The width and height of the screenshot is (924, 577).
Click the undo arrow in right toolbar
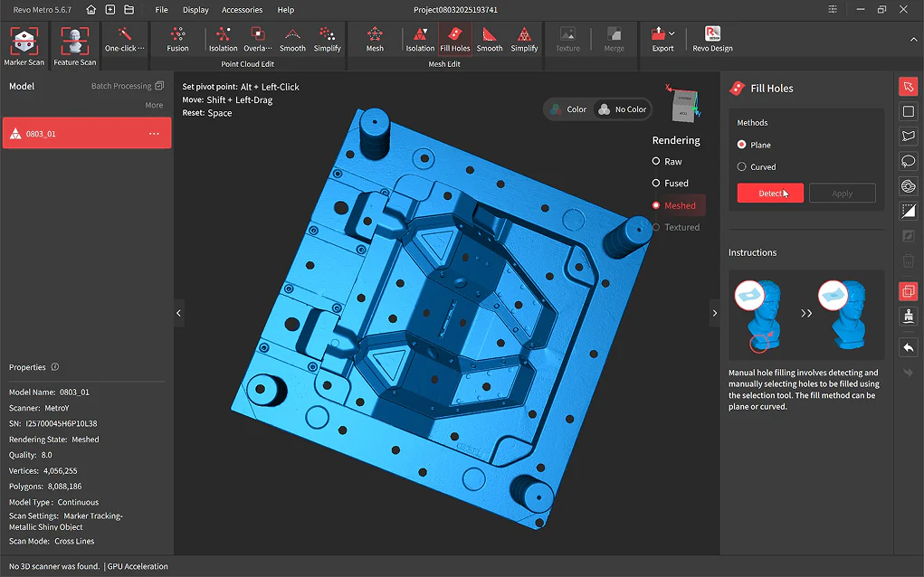tap(908, 348)
